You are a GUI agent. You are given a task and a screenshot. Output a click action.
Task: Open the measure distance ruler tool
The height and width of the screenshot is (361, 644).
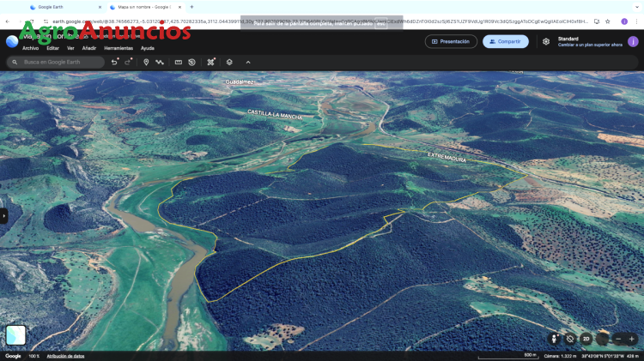pyautogui.click(x=179, y=62)
